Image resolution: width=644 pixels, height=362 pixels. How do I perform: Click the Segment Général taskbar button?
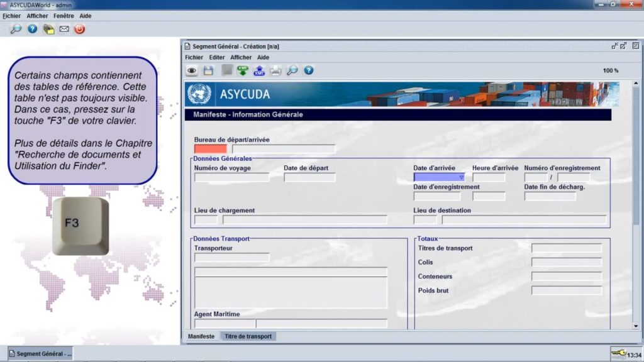pyautogui.click(x=40, y=353)
